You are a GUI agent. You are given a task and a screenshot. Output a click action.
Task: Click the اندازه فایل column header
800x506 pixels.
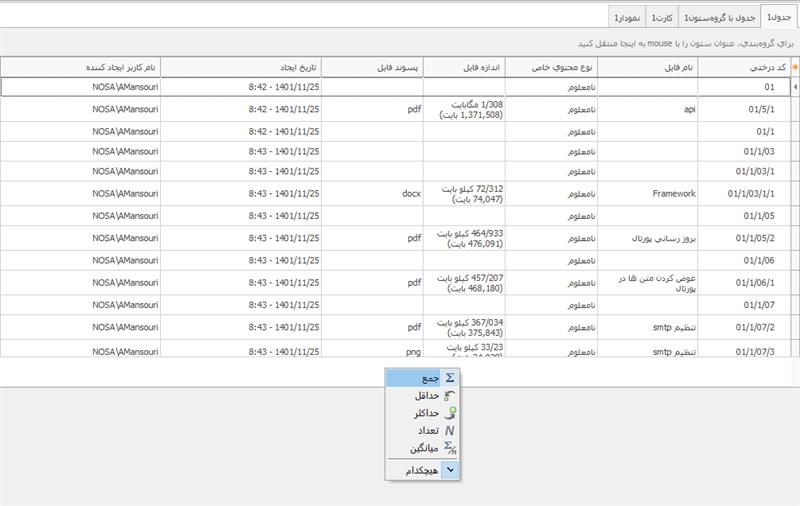[x=463, y=67]
